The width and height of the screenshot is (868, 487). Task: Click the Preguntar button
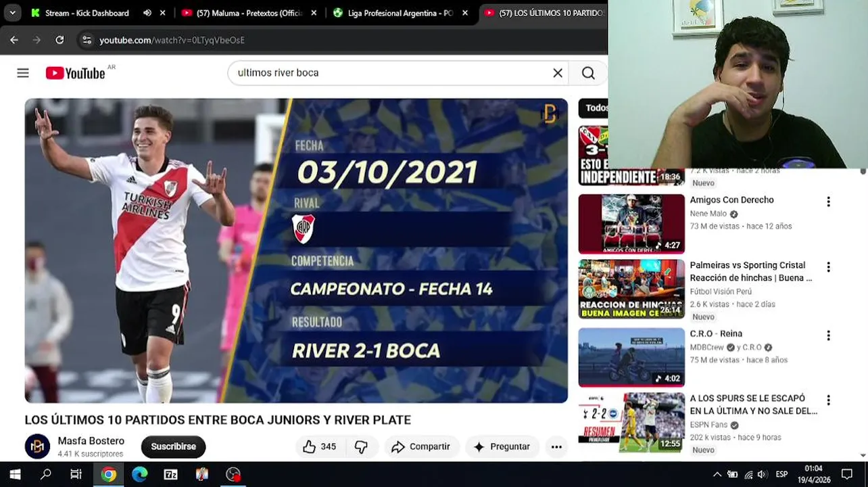(502, 446)
